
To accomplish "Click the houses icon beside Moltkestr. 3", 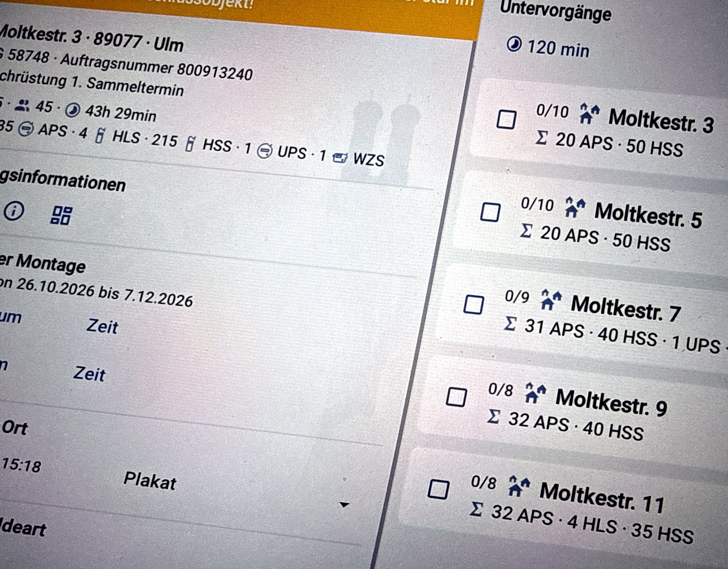I will point(589,113).
